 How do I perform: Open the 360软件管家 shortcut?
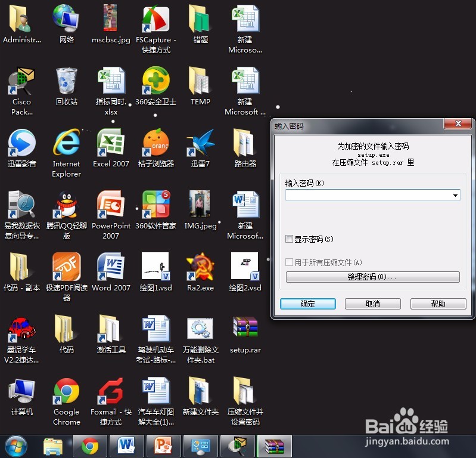(x=155, y=205)
